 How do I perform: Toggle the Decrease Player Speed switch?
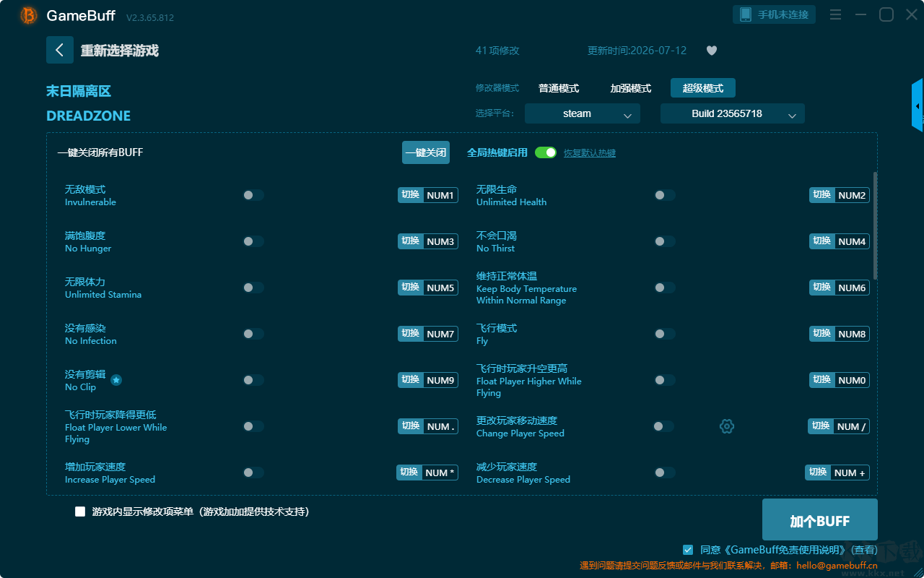point(665,473)
